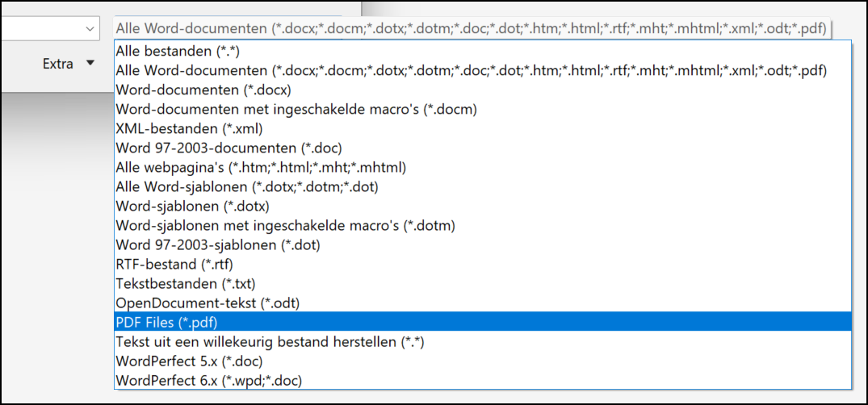Collapse the Alle Word-documenten file type combo box
The image size is (868, 405).
tap(472, 29)
